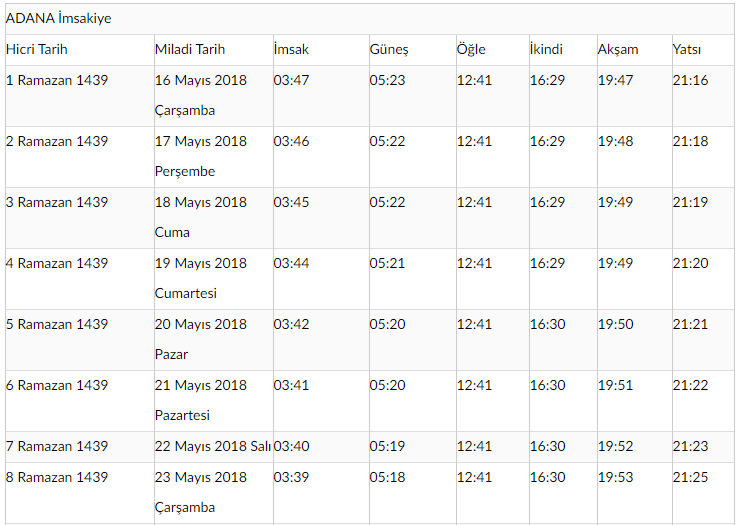Image resolution: width=740 pixels, height=525 pixels.
Task: Click the Öğle column header
Action: [471, 50]
